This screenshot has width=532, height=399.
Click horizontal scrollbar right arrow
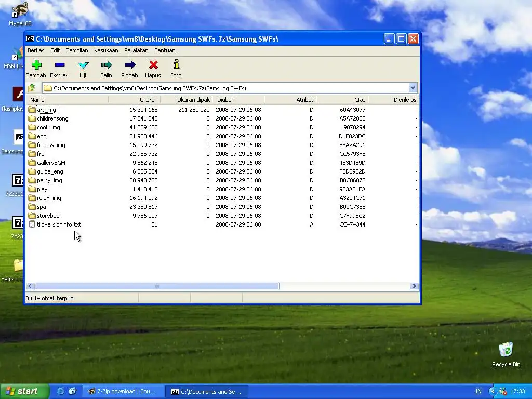point(414,286)
